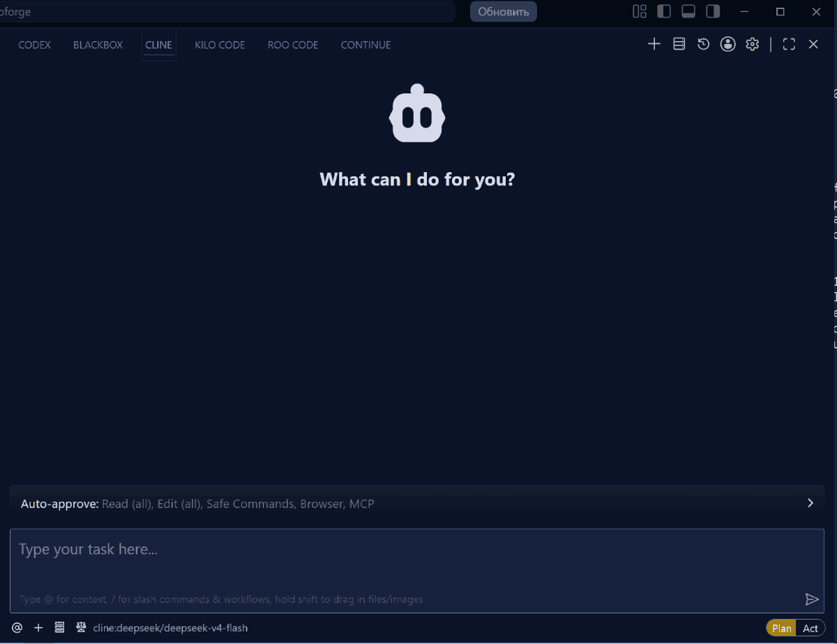Add files with the plus icon below the input
837x644 pixels.
tap(38, 628)
